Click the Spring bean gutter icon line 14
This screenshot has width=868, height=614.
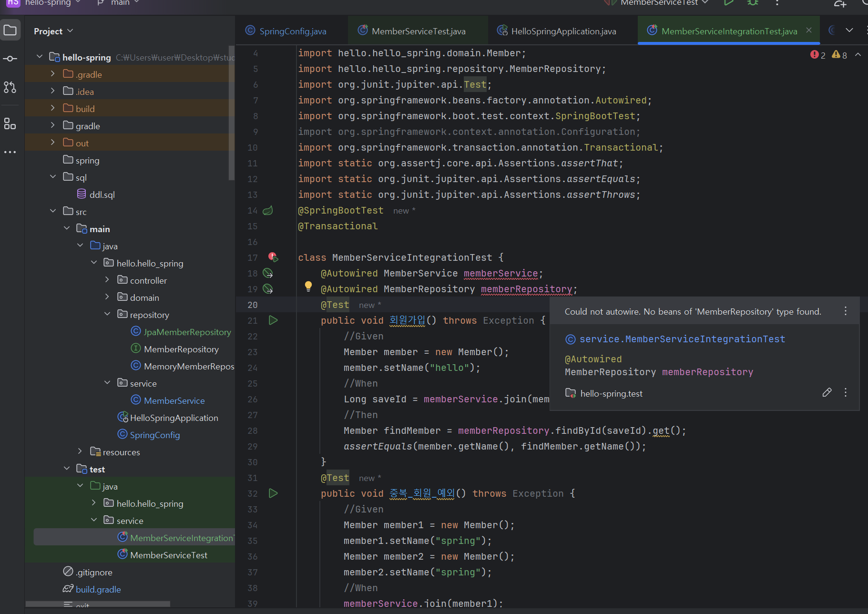coord(268,210)
